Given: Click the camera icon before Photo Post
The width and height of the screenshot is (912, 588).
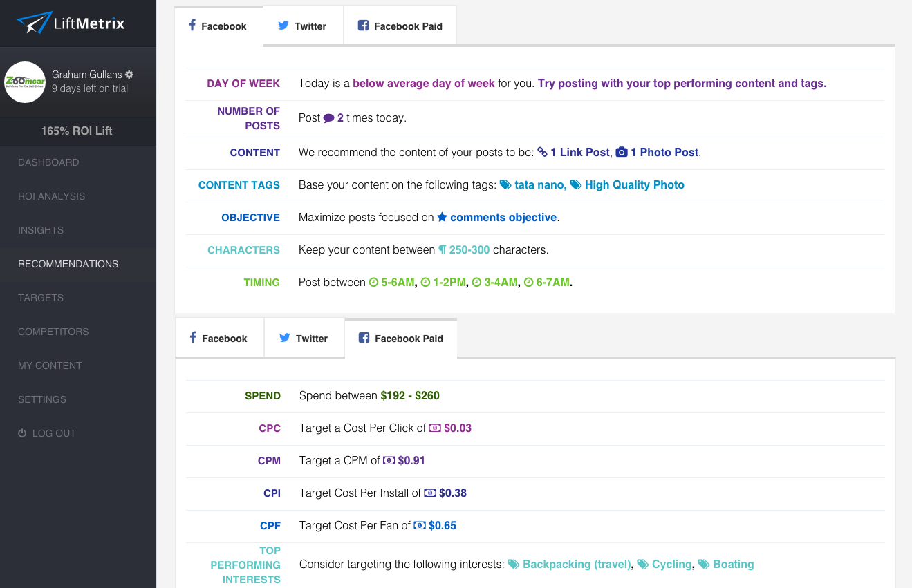Looking at the screenshot, I should [x=622, y=152].
